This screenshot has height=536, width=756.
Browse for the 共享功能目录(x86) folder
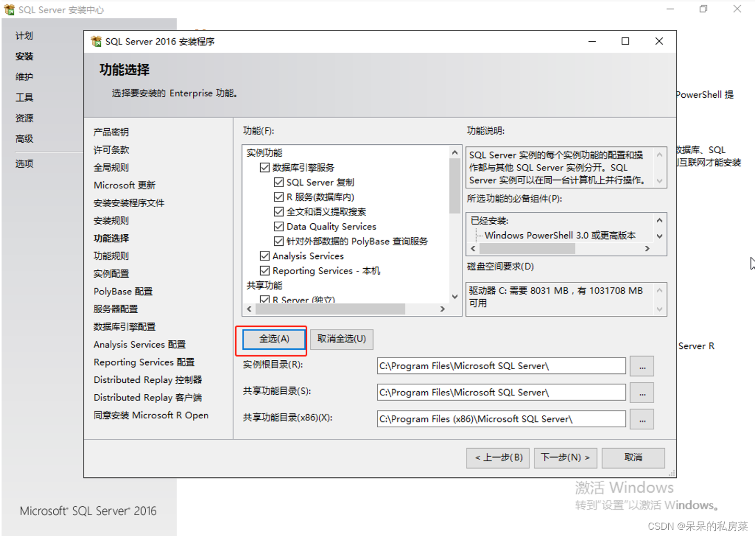(x=642, y=419)
